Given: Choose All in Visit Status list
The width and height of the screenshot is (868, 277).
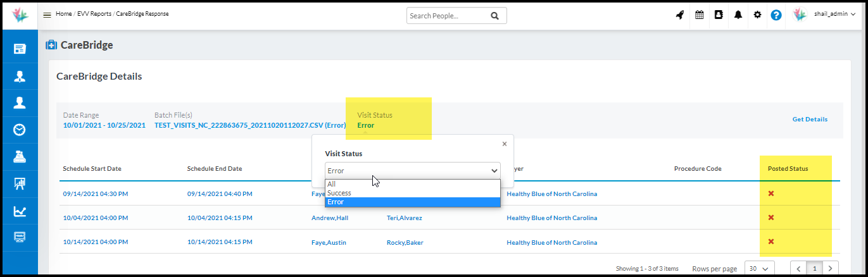Looking at the screenshot, I should [x=412, y=184].
